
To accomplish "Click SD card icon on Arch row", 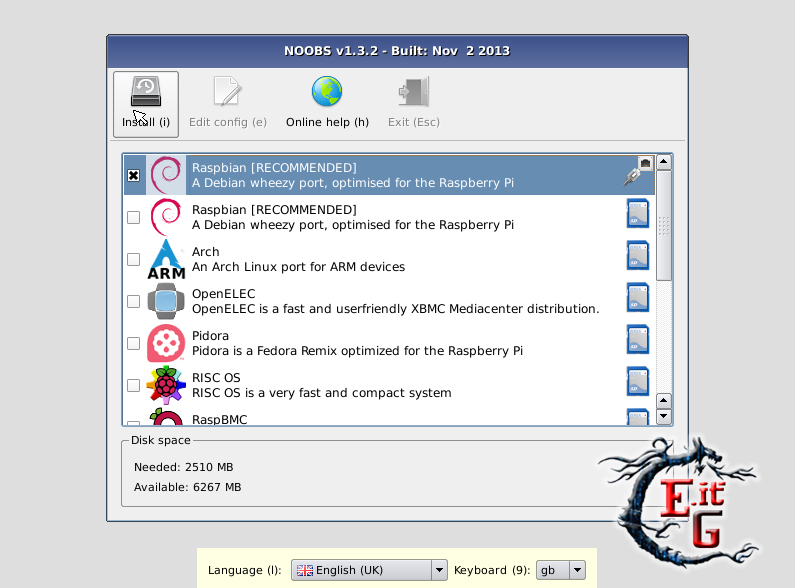I will coord(638,255).
